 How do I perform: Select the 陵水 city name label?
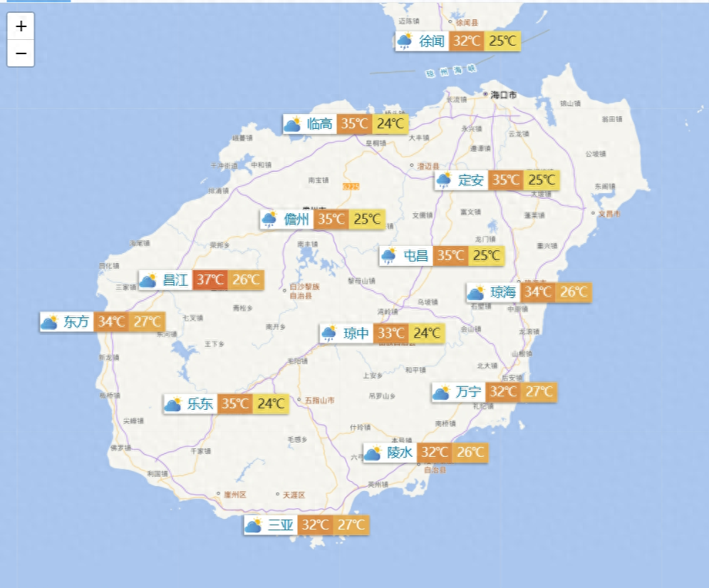[x=400, y=453]
